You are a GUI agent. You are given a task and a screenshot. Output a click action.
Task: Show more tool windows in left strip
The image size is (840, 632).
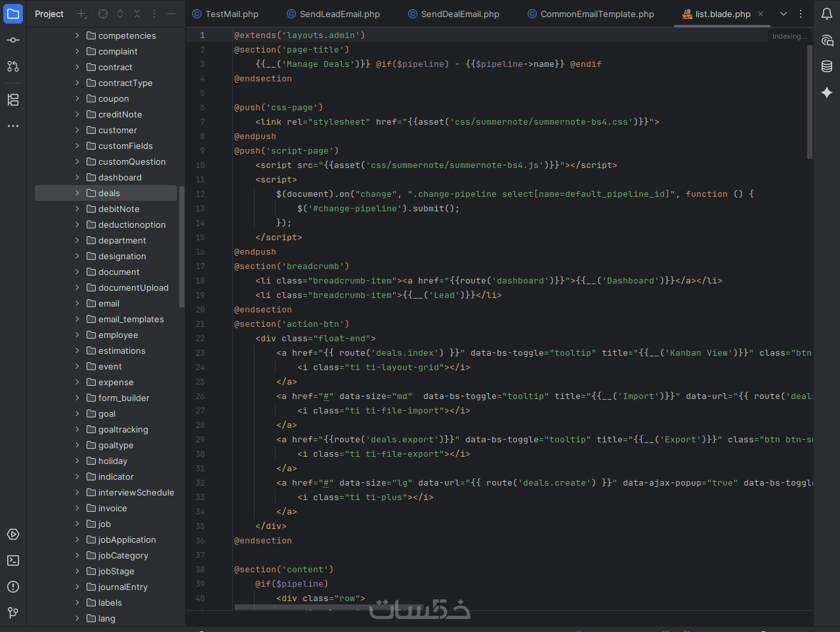13,126
